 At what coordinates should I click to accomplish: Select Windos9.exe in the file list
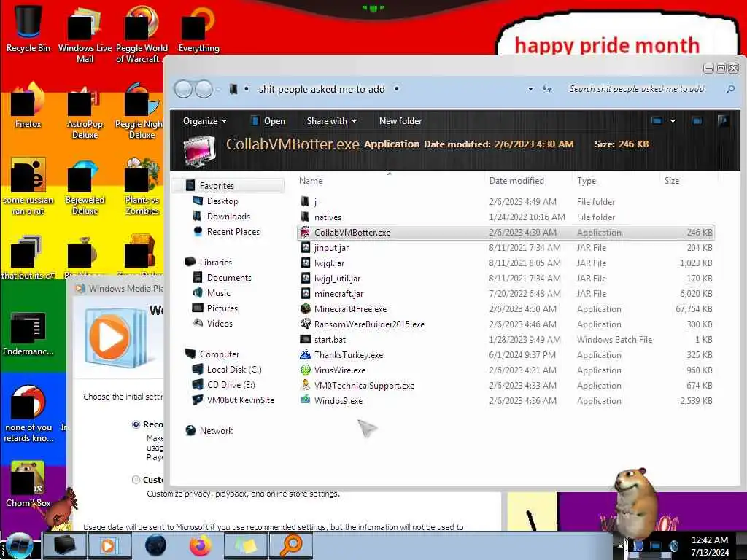(506, 401)
